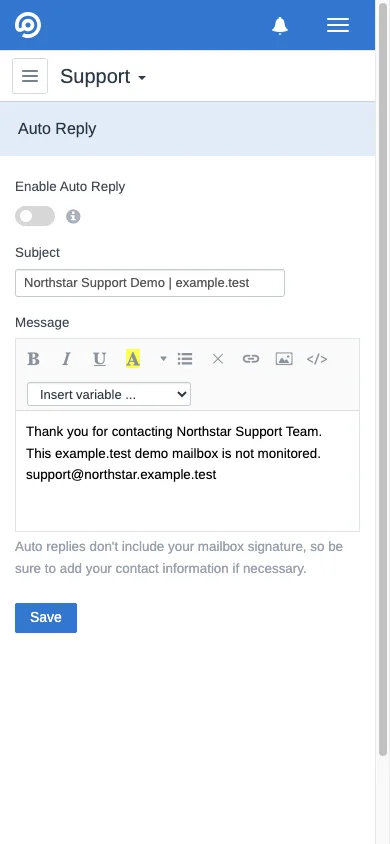This screenshot has width=390, height=844.
Task: Switch to code view in editor
Action: (317, 359)
